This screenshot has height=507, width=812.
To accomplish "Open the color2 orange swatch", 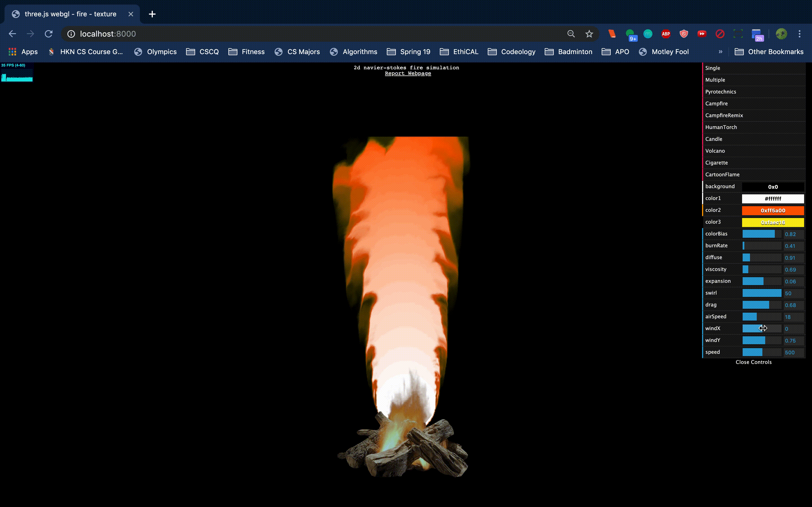I will [x=773, y=211].
